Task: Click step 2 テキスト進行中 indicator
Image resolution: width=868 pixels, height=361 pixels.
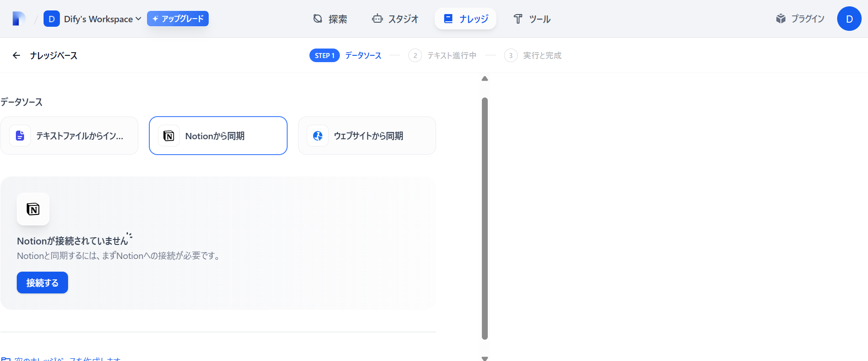Action: (442, 55)
